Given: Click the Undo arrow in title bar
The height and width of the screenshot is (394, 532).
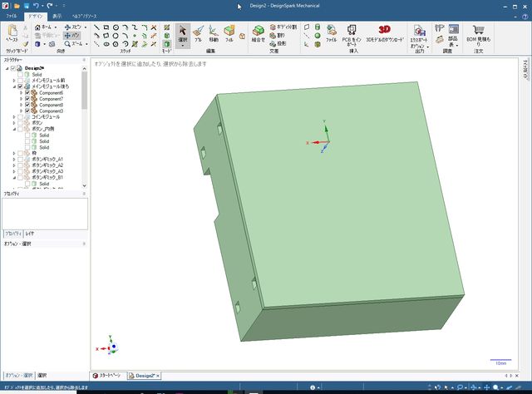Looking at the screenshot, I should [36, 6].
